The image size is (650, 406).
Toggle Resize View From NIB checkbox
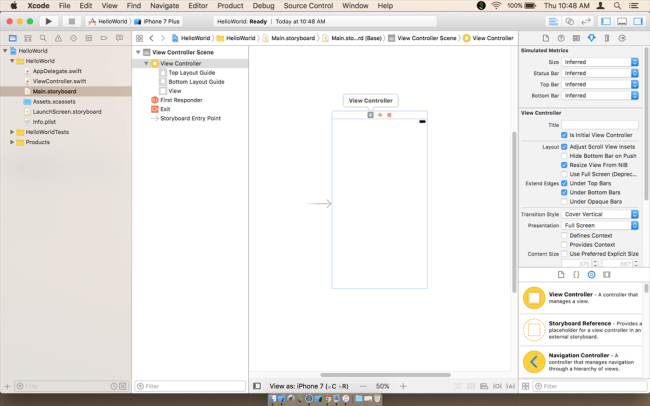point(564,165)
